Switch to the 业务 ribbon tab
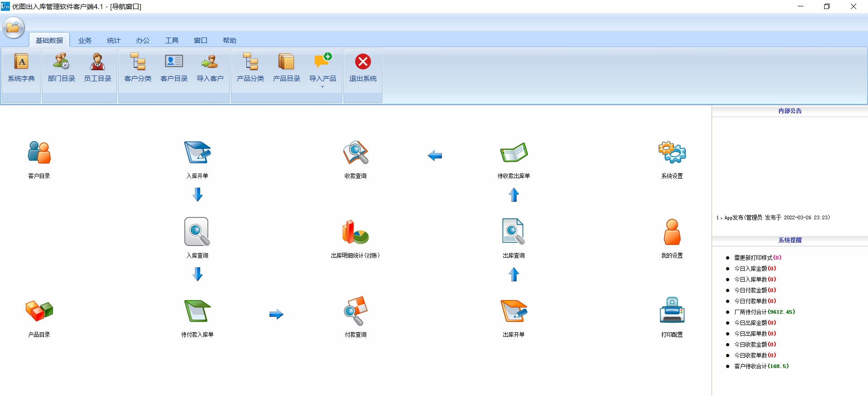The height and width of the screenshot is (396, 868). [x=85, y=40]
